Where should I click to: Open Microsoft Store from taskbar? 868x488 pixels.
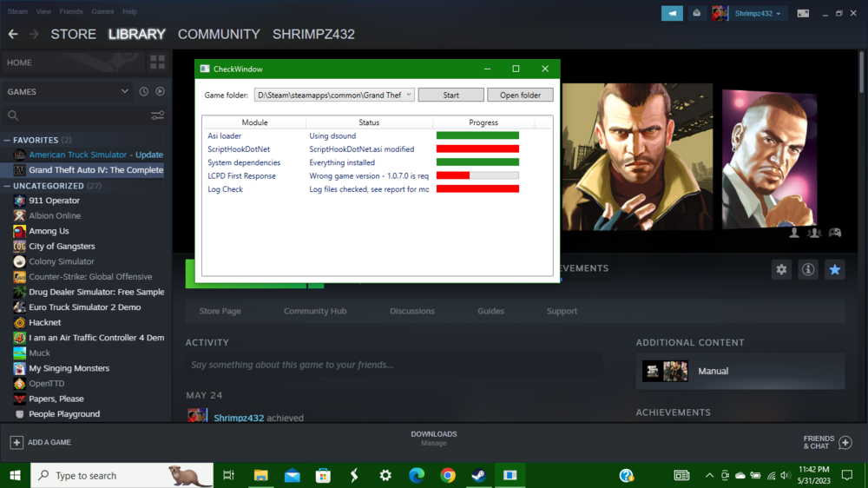(323, 475)
